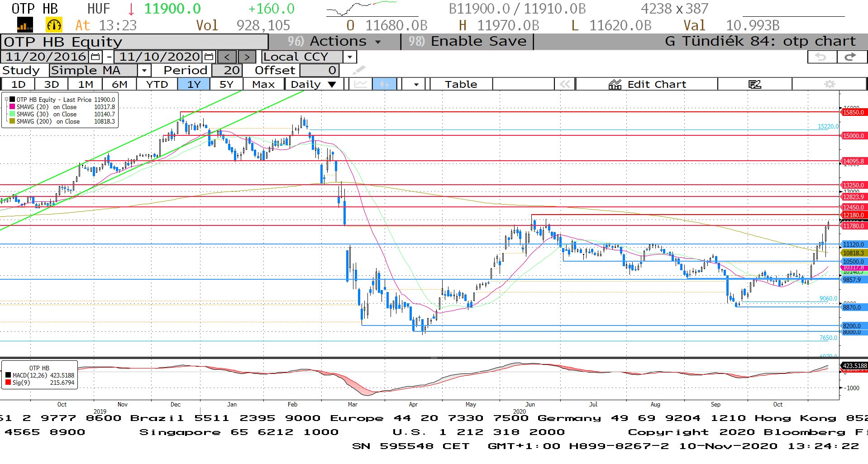This screenshot has width=868, height=464.
Task: Click the Enable Save button
Action: [467, 41]
